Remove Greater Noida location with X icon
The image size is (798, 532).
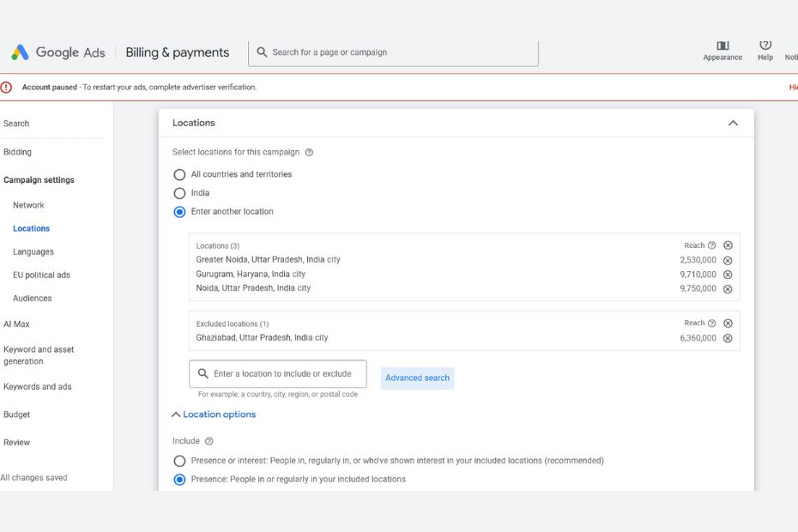(728, 260)
